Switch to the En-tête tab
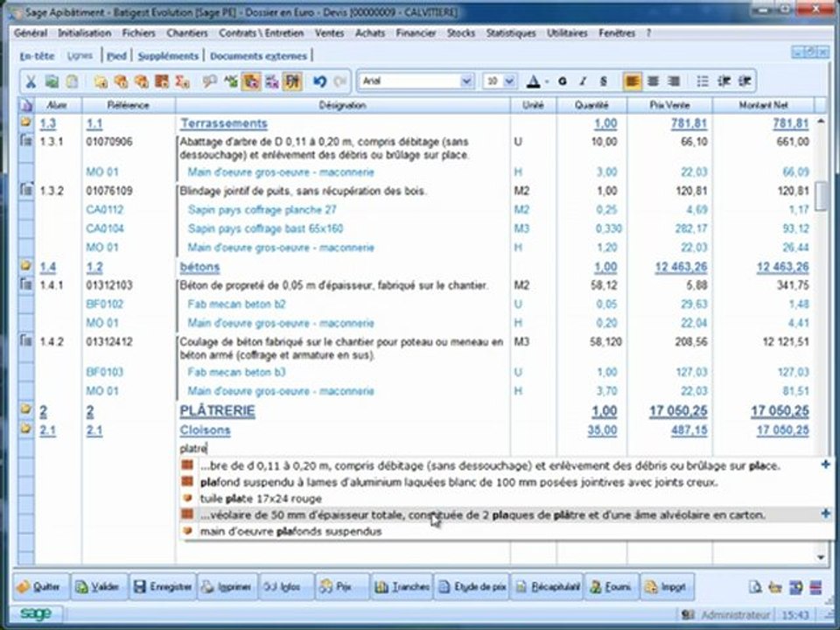The image size is (840, 630). [37, 56]
